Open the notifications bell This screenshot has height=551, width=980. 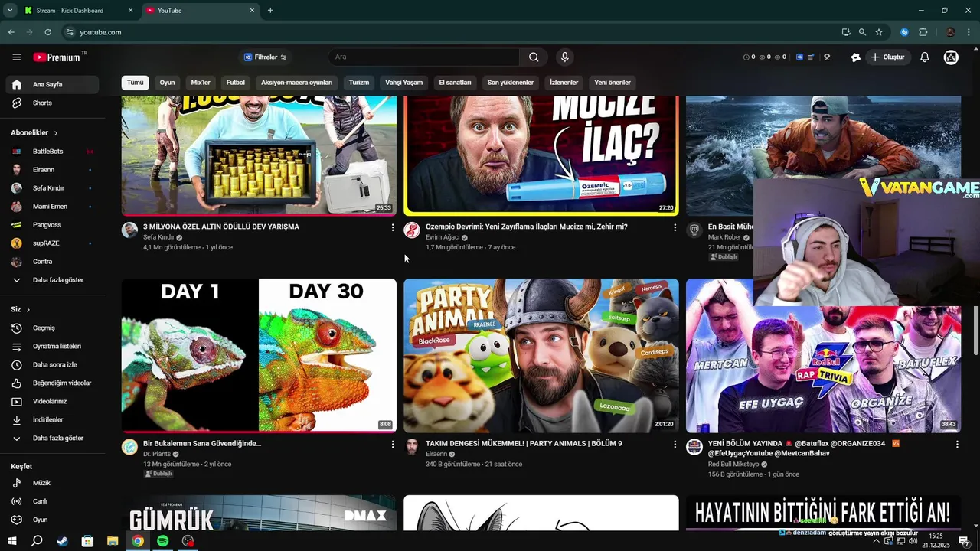click(x=925, y=57)
